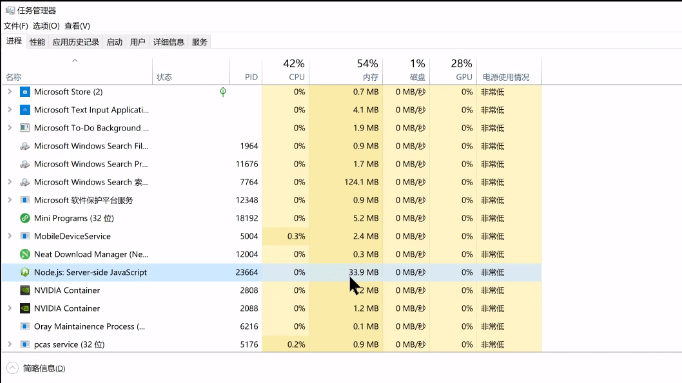This screenshot has width=682, height=383.
Task: Select the Node.js: Server-side JavaScript row name
Action: [x=90, y=272]
